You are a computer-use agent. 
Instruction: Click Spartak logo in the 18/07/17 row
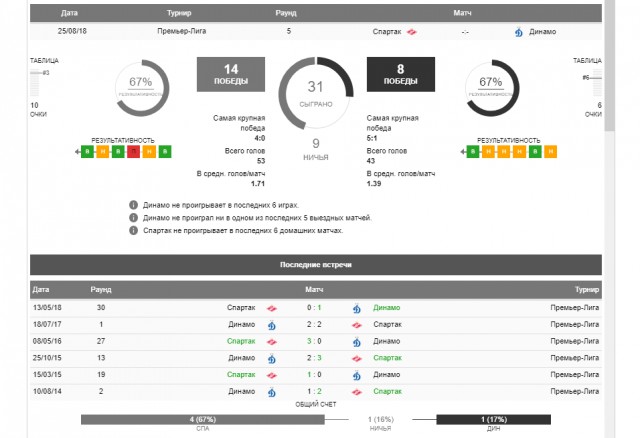(x=357, y=325)
